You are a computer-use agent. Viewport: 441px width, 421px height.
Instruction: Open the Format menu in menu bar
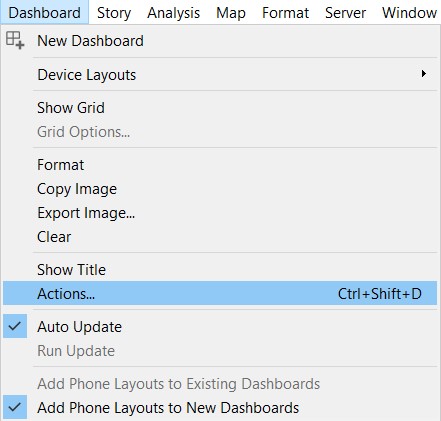(x=285, y=13)
